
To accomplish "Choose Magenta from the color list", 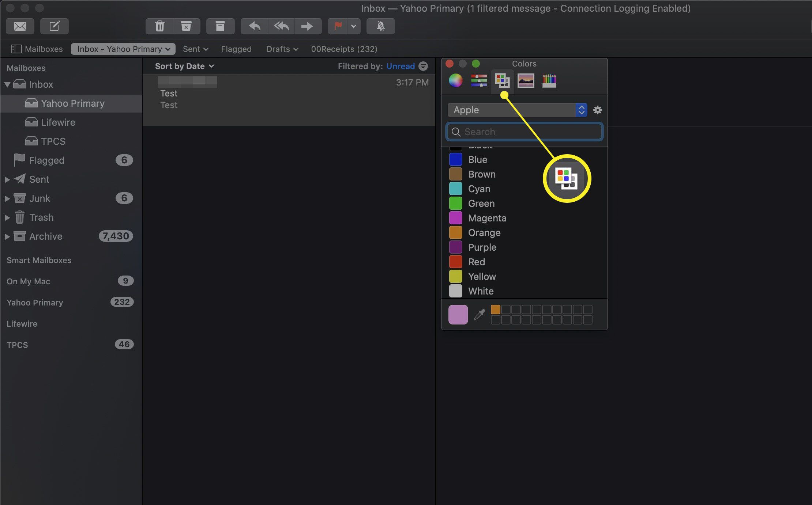I will point(525,218).
